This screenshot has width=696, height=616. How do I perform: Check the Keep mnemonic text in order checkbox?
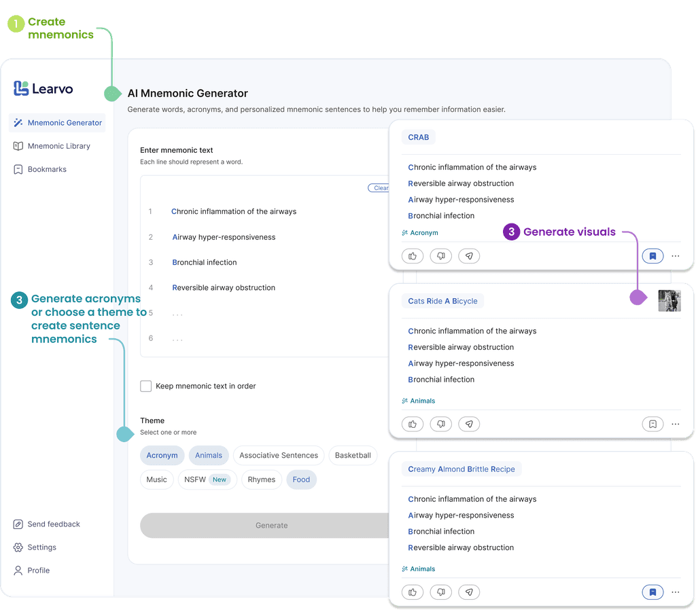pos(145,386)
